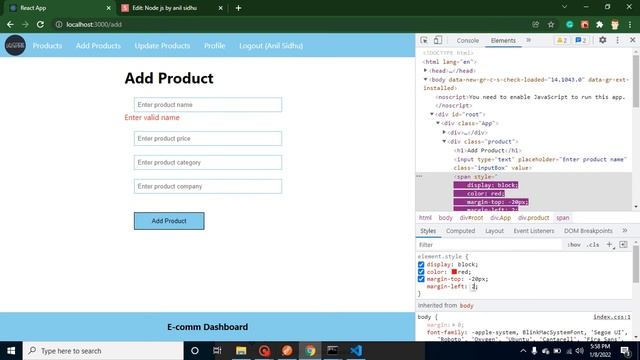Click the styles Filter input
640x360 pixels.
point(489,244)
